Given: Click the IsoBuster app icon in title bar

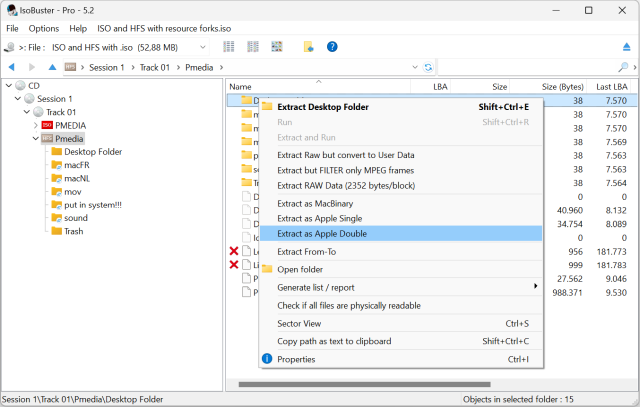Looking at the screenshot, I should coord(12,10).
